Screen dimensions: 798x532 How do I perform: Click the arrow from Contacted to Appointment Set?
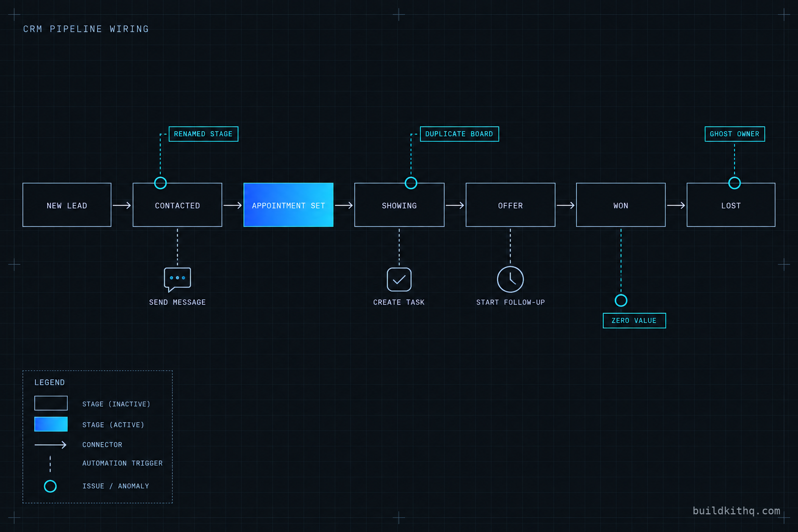[x=233, y=205]
